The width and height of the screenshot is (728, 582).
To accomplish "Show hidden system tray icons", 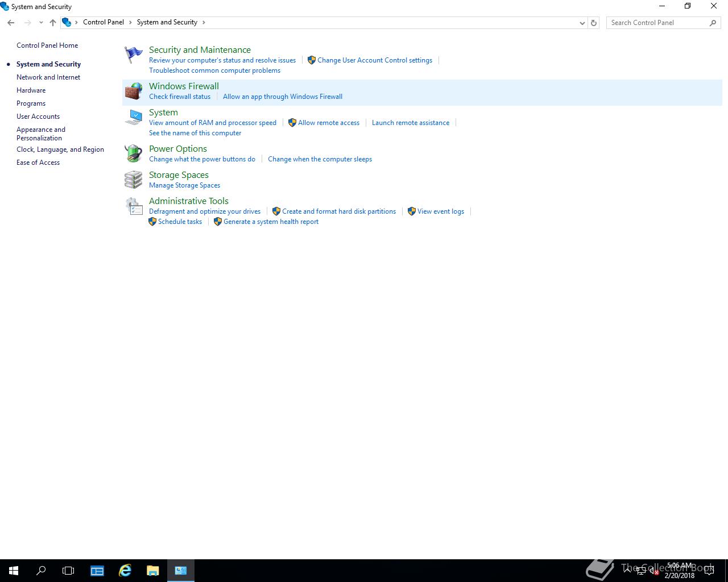I will coord(627,571).
